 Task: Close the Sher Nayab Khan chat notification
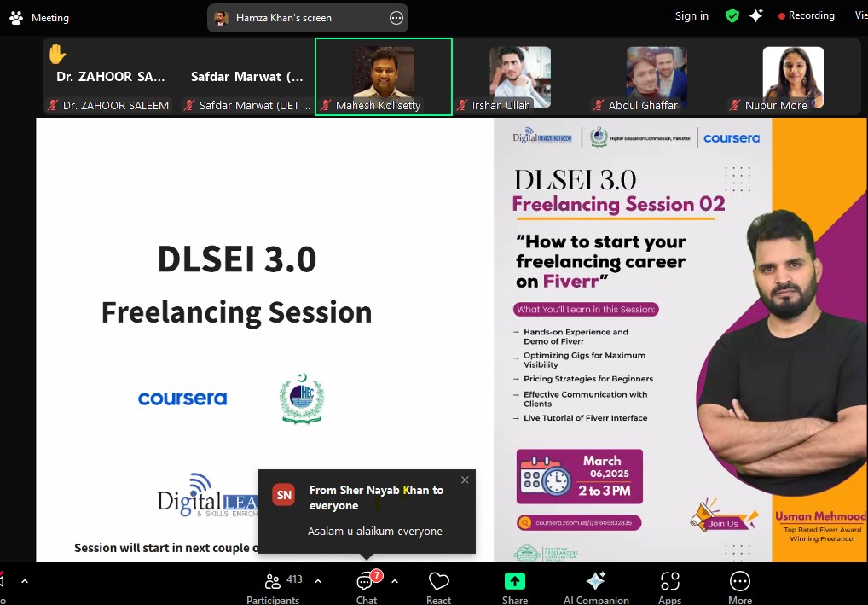465,480
